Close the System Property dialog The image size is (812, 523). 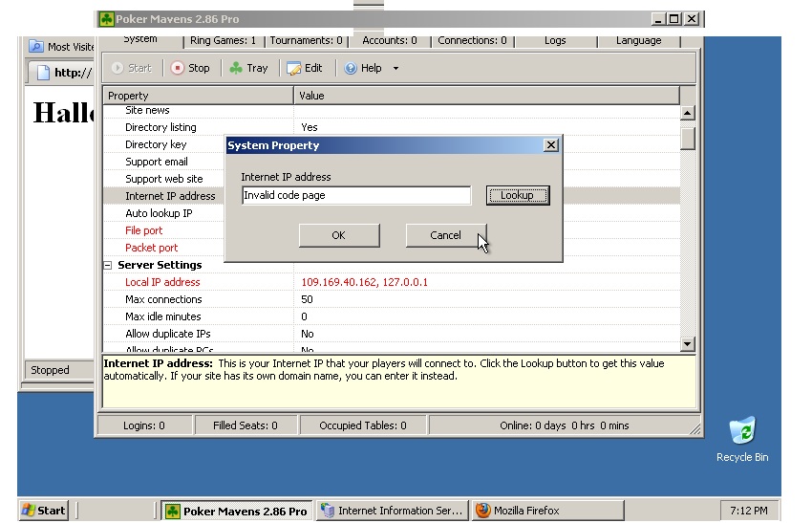[551, 145]
